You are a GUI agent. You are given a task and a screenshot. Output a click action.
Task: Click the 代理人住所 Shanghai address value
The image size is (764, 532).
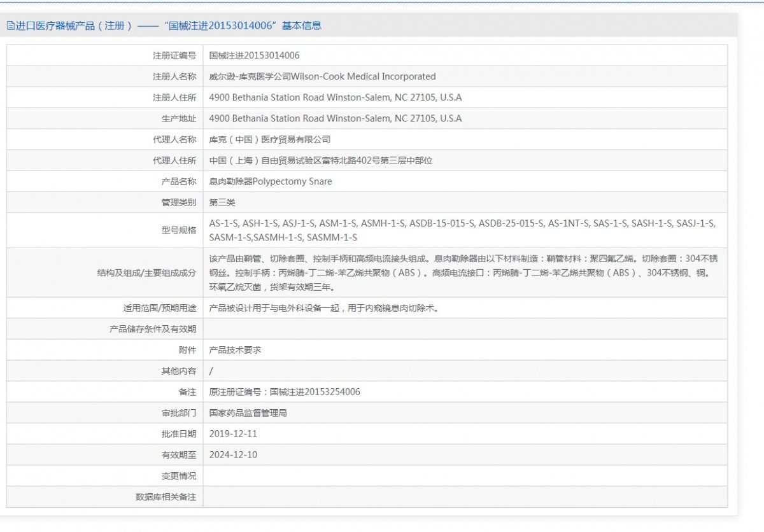click(x=320, y=161)
